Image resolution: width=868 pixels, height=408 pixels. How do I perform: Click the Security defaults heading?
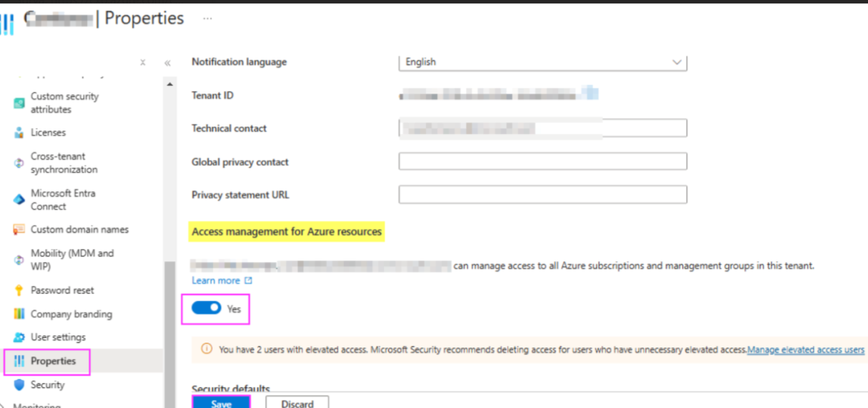(x=231, y=389)
